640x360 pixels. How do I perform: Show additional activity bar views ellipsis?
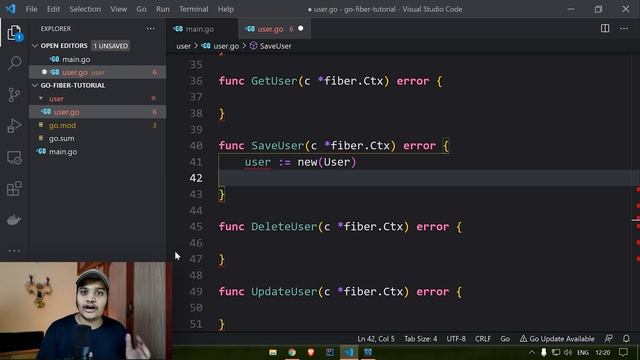pos(14,251)
